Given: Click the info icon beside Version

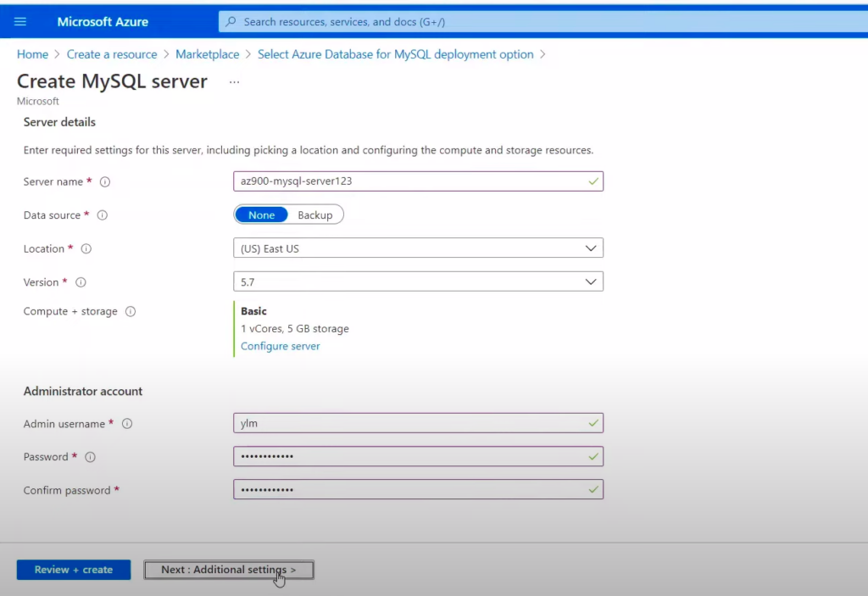Looking at the screenshot, I should [81, 282].
